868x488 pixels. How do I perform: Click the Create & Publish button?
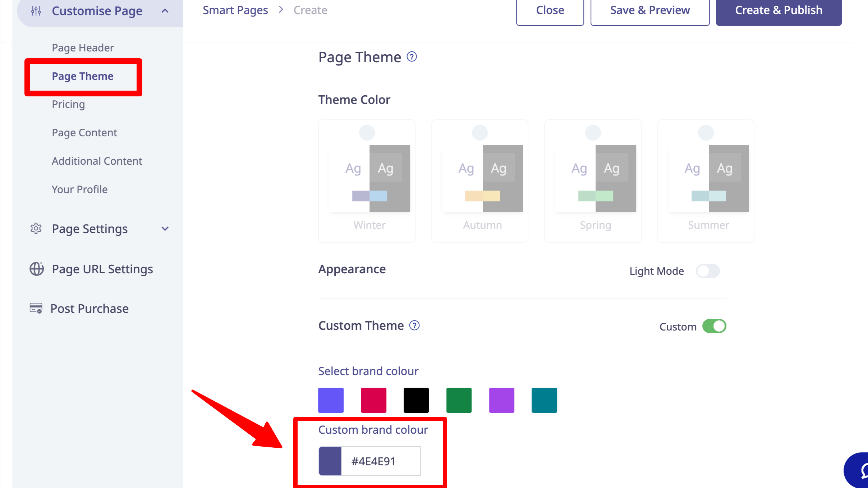click(x=779, y=10)
